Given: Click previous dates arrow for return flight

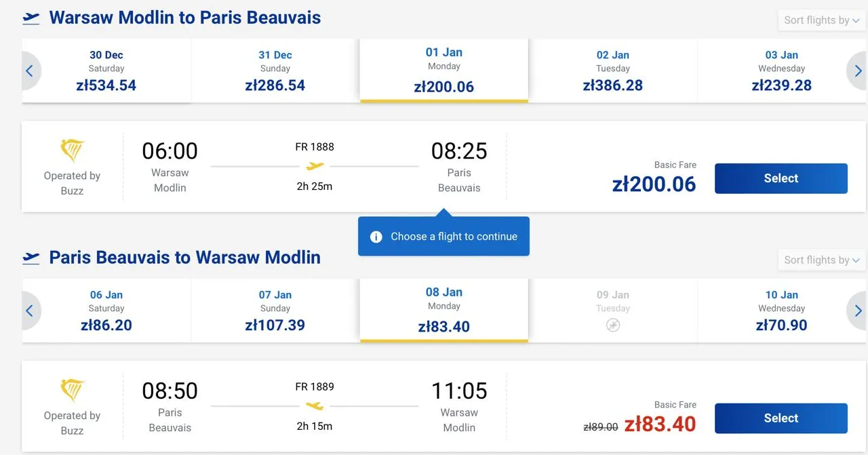Looking at the screenshot, I should point(30,311).
